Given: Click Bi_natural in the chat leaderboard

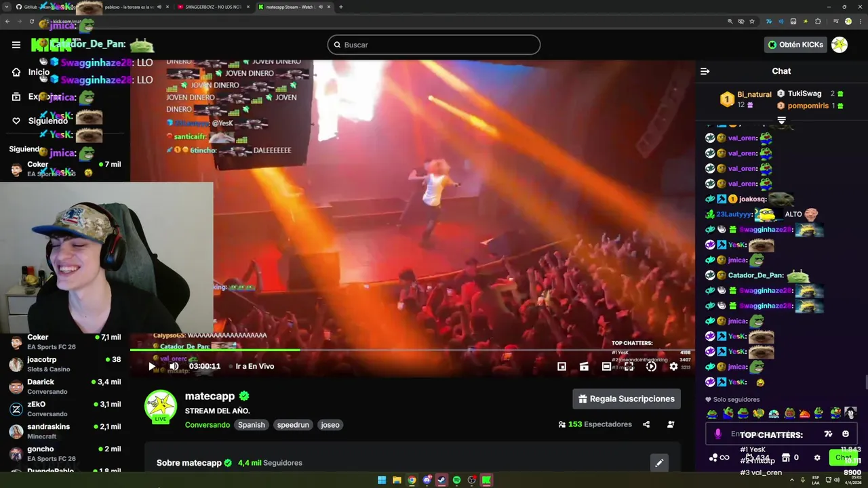Looking at the screenshot, I should [754, 94].
